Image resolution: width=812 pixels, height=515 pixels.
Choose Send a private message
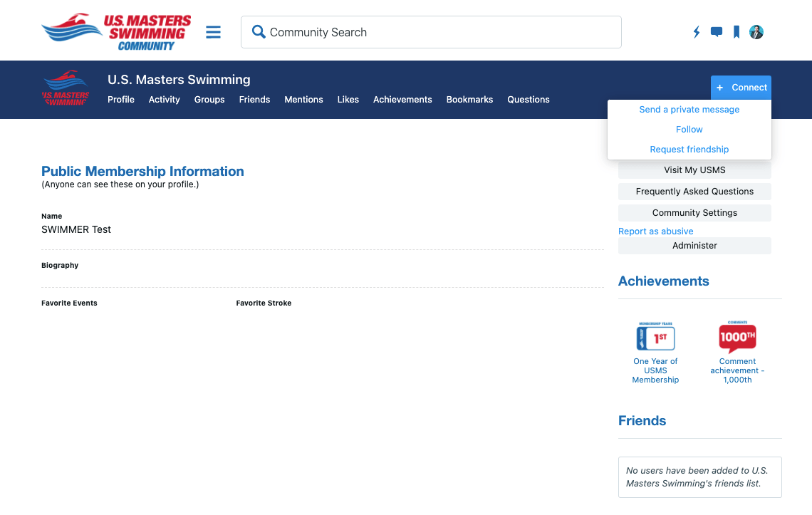(x=689, y=109)
